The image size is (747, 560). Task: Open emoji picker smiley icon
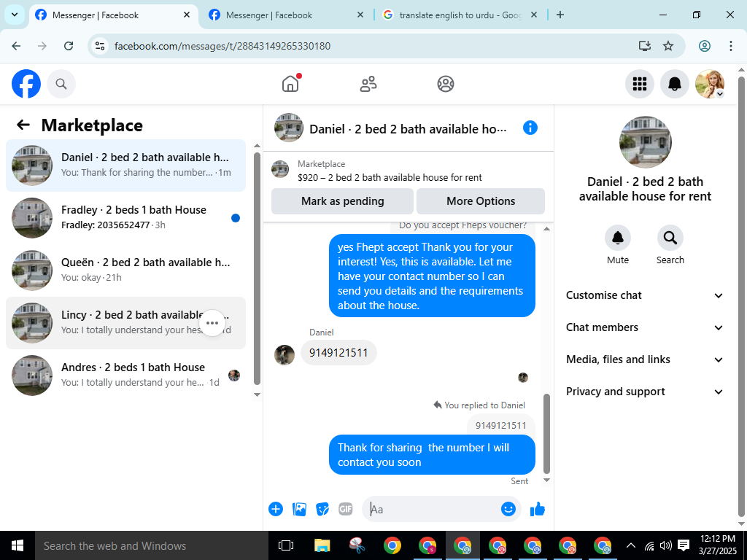[x=508, y=509]
